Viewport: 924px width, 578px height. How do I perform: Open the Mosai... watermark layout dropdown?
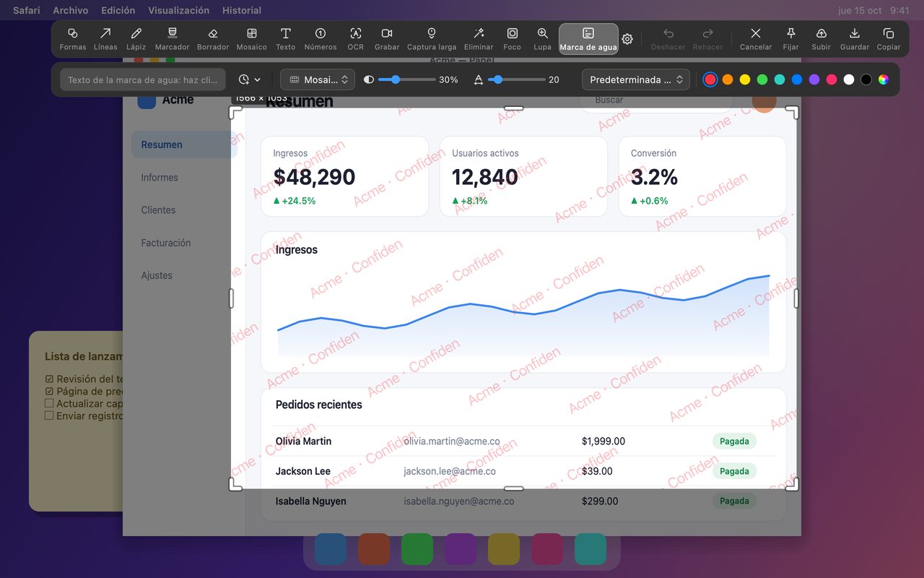tap(318, 79)
